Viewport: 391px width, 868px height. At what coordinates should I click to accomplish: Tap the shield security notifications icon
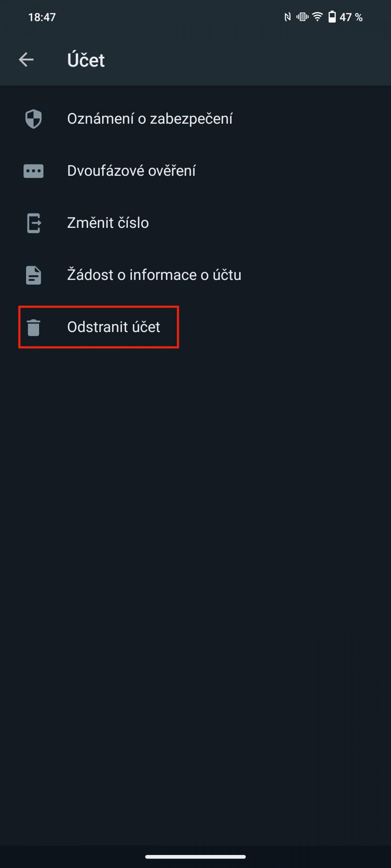pos(33,119)
